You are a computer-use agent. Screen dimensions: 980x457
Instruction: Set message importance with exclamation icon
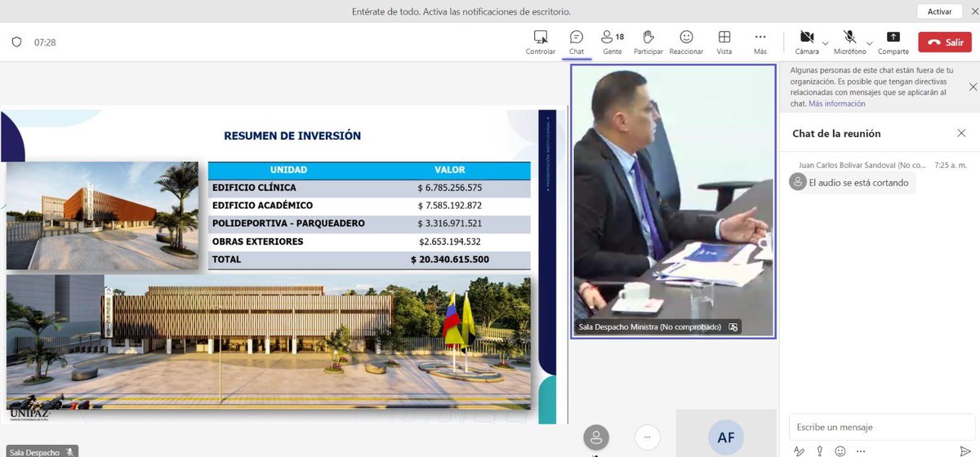[819, 450]
